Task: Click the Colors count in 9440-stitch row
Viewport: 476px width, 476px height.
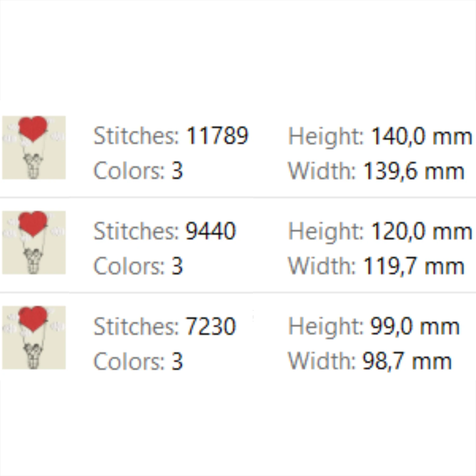Action: [x=177, y=266]
